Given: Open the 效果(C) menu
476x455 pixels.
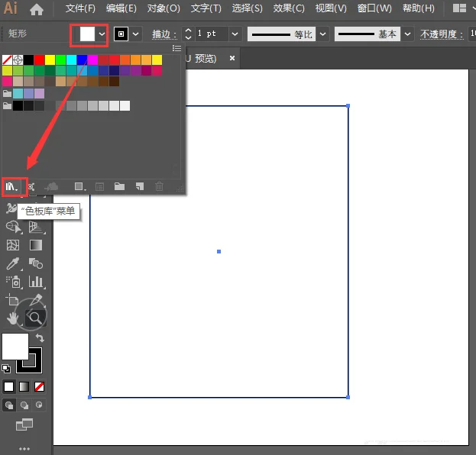Looking at the screenshot, I should point(288,8).
